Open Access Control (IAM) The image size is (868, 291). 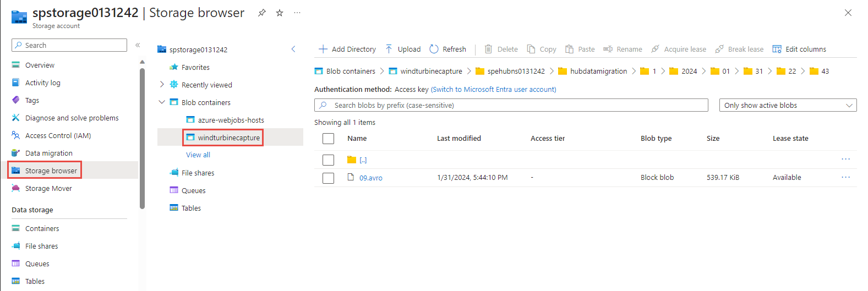click(x=58, y=135)
